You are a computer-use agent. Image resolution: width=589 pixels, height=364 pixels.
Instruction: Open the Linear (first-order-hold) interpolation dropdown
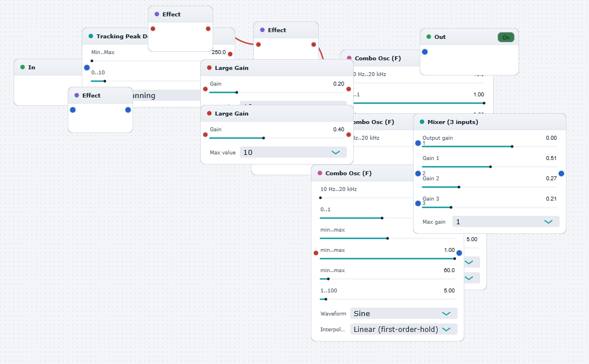[x=403, y=329]
